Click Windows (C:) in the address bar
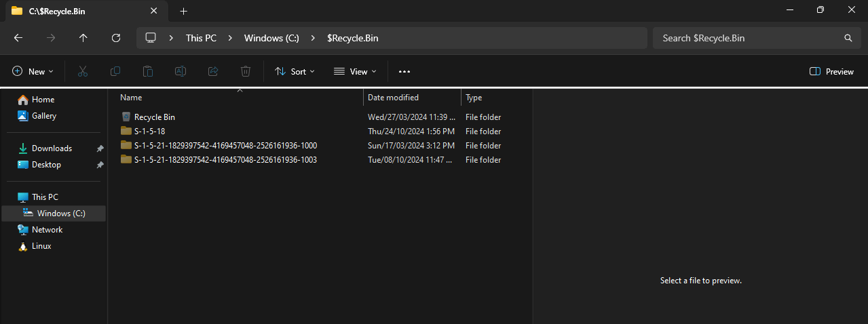Screen dimensions: 868x324 click(x=271, y=38)
